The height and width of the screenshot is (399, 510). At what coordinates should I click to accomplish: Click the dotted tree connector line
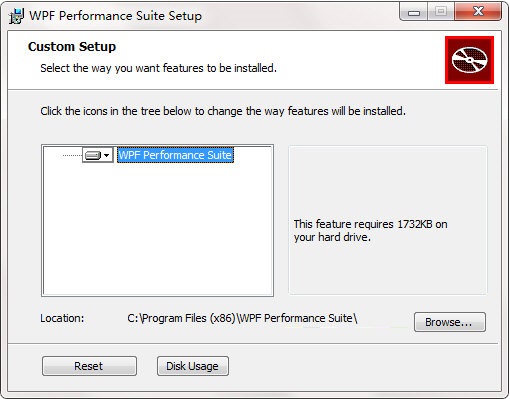72,155
